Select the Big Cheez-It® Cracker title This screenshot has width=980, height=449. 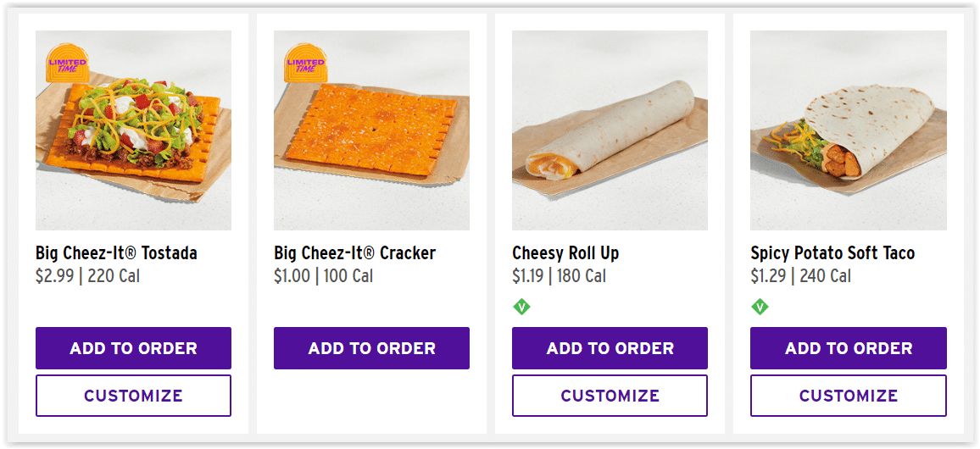coord(354,253)
